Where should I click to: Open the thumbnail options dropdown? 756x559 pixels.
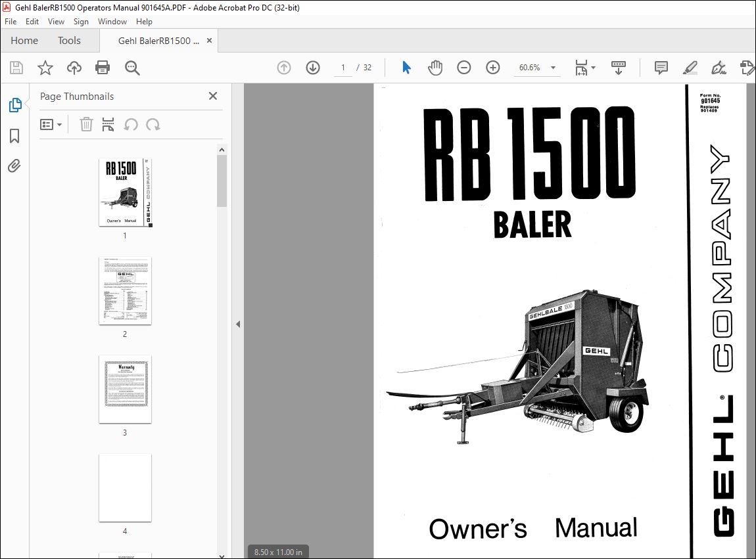(x=51, y=124)
